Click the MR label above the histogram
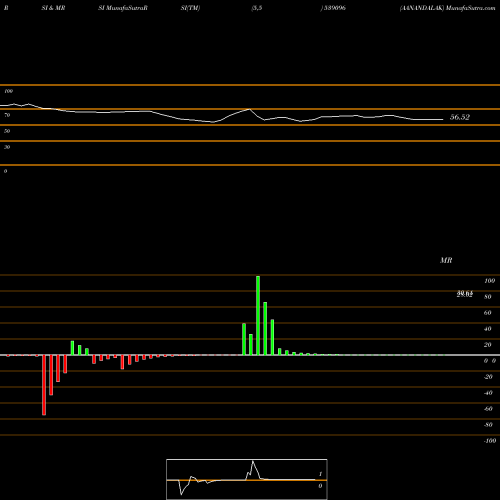The image size is (500, 500). (446, 260)
